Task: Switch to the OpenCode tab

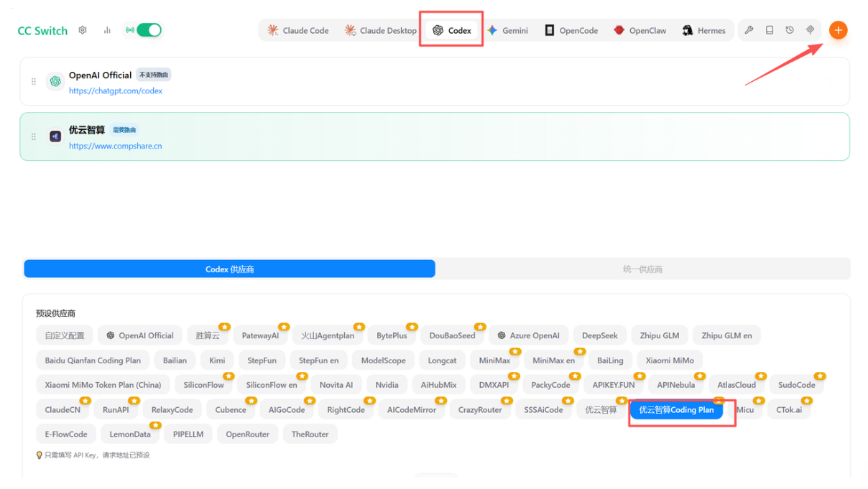Action: pos(571,30)
